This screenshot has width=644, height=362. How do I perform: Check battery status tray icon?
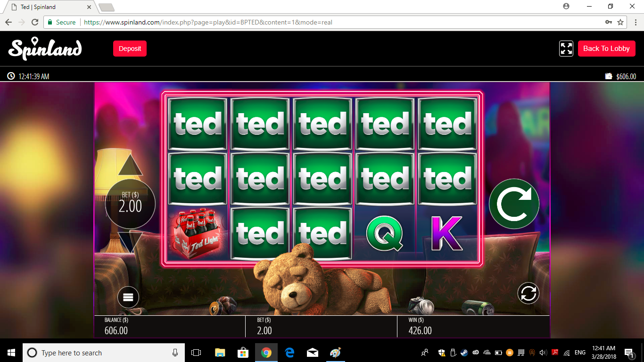[x=498, y=353]
